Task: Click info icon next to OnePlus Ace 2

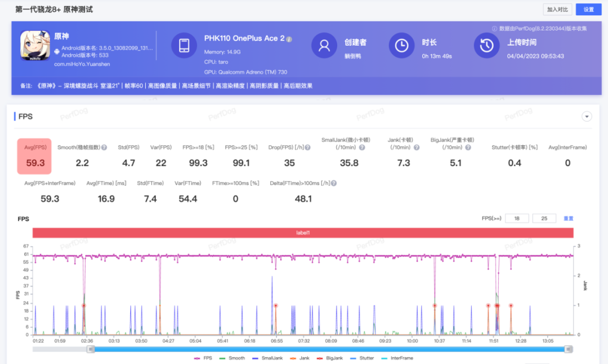Action: (289, 39)
